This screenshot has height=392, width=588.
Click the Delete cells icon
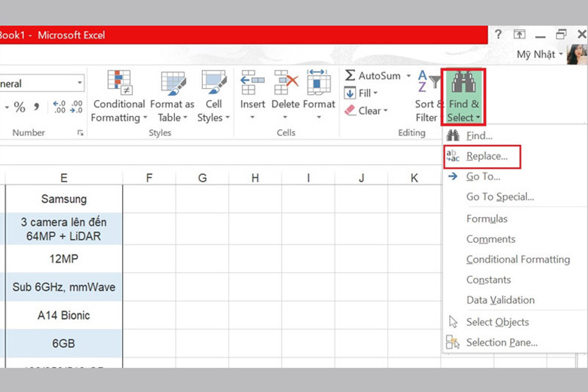coord(286,82)
